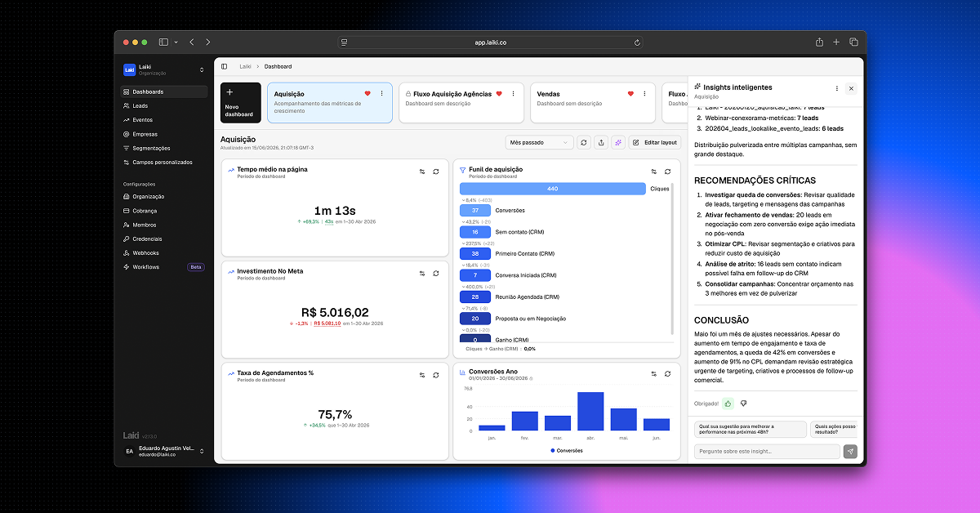Expand the Eduardo Agustin user menu
The image size is (980, 513).
163,451
